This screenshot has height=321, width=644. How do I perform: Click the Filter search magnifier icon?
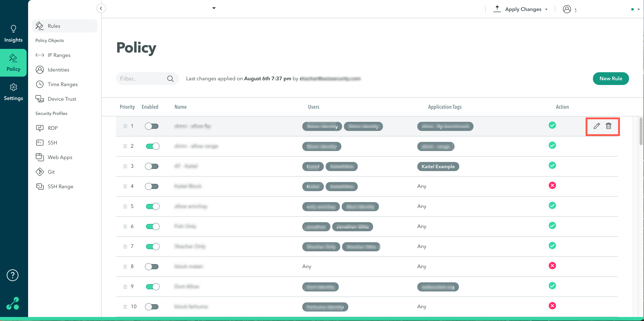[170, 79]
